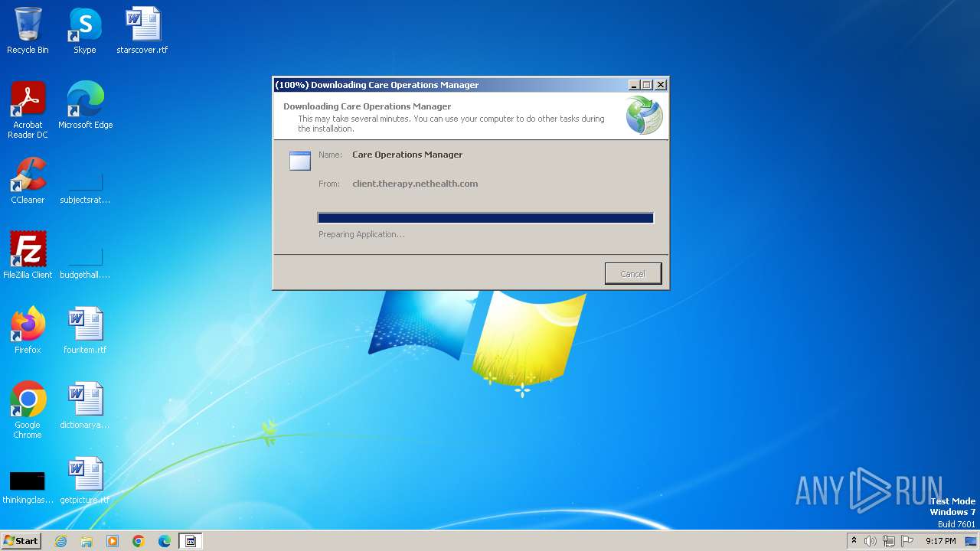Click the client.therapy.nethealth.com source text

coord(415,184)
